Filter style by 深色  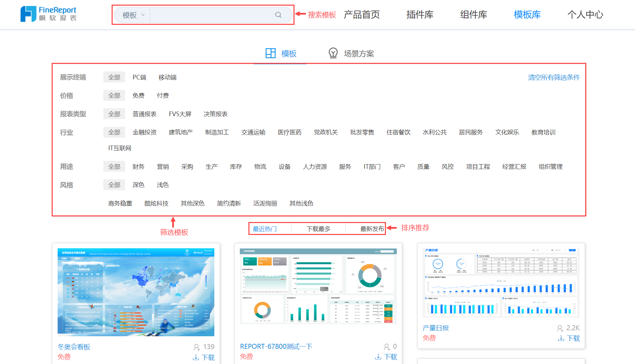[x=138, y=185]
